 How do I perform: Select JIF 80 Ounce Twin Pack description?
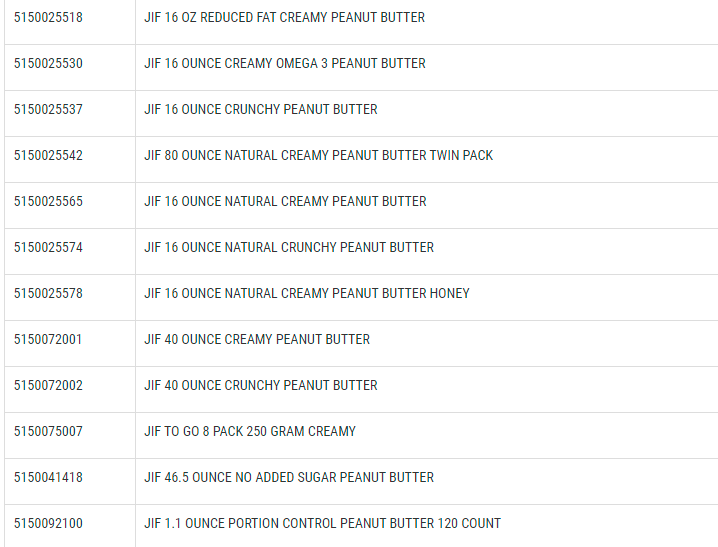(318, 156)
